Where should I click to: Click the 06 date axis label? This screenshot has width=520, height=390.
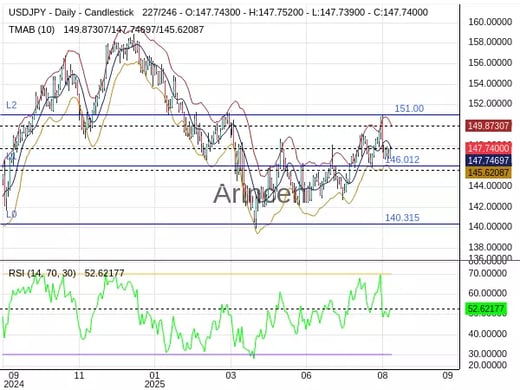(306, 375)
